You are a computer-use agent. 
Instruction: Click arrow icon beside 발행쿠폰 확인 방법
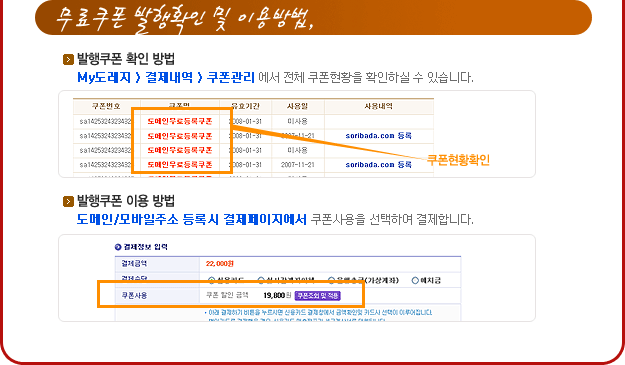click(x=68, y=60)
